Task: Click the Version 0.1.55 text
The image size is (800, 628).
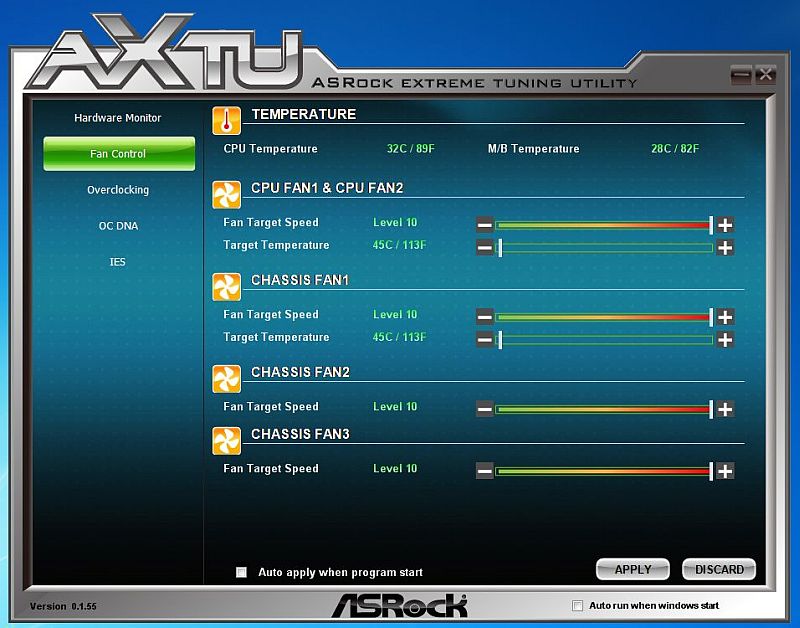Action: click(x=63, y=606)
